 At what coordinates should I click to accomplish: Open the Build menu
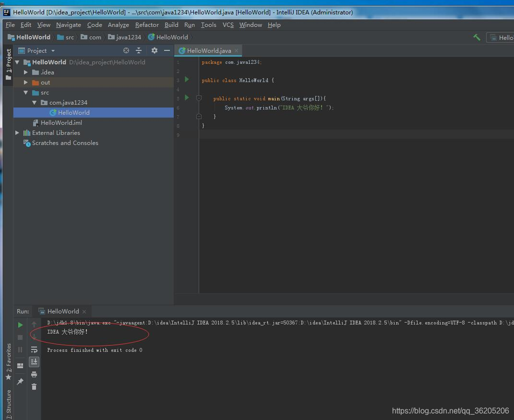(x=171, y=25)
